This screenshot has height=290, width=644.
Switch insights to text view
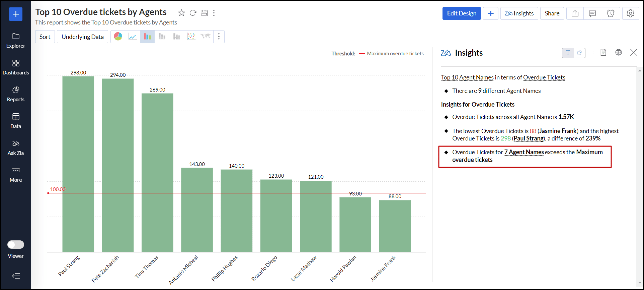[568, 53]
